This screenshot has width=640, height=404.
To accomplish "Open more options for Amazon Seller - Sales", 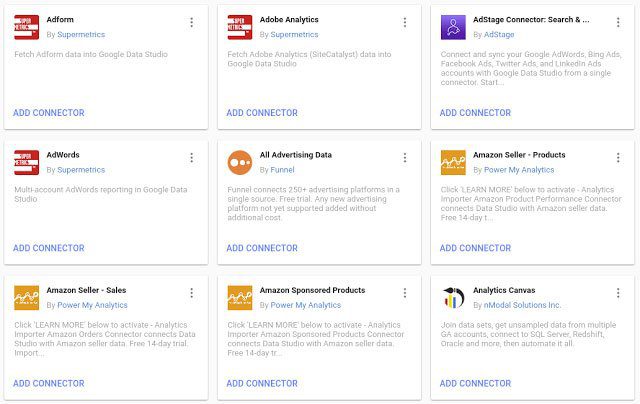I will point(191,292).
